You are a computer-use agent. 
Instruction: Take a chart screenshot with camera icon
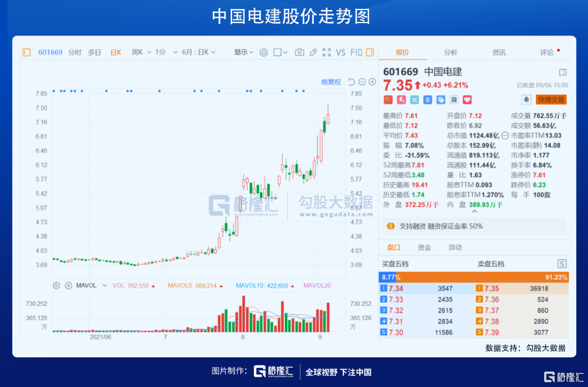click(299, 52)
